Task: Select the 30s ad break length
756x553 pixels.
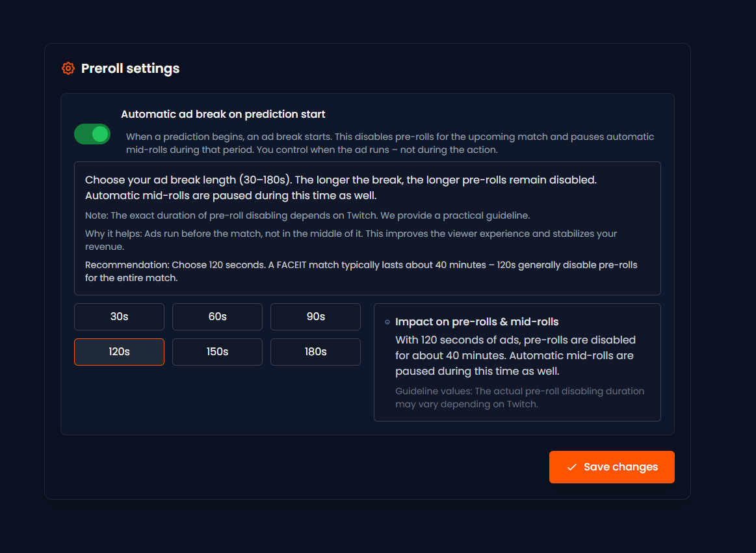Action: (x=119, y=317)
